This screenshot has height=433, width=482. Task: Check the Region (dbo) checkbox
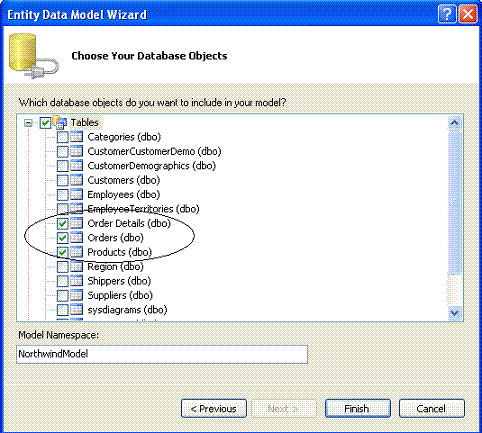click(63, 267)
